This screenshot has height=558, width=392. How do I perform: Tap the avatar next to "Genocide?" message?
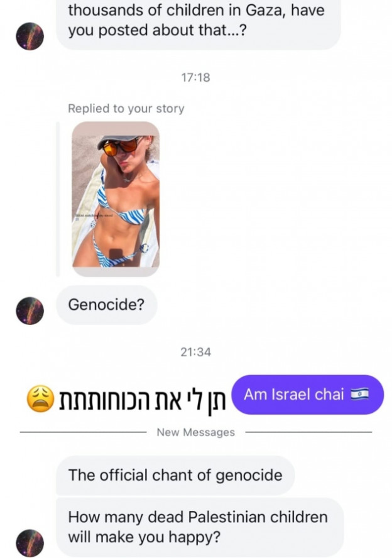pos(30,310)
